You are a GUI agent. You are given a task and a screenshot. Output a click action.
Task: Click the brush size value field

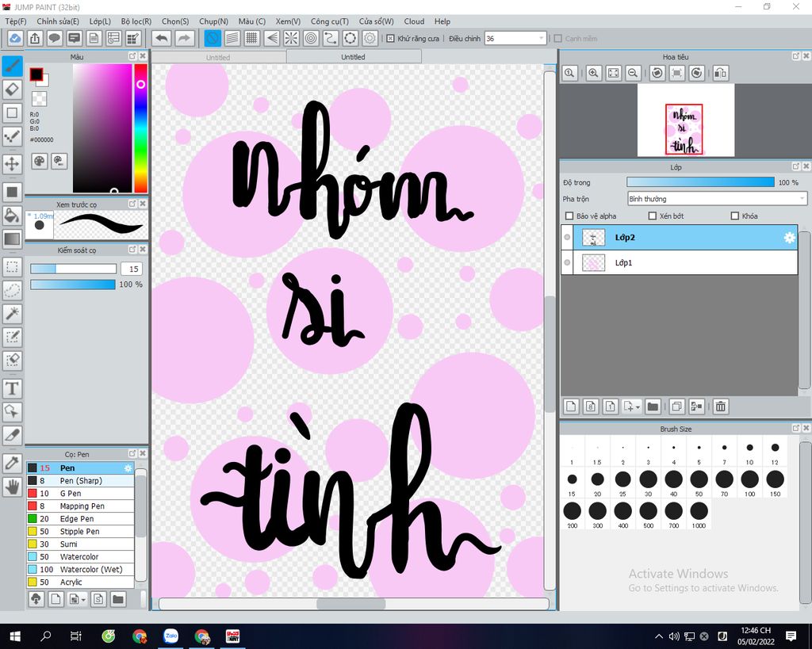click(133, 269)
